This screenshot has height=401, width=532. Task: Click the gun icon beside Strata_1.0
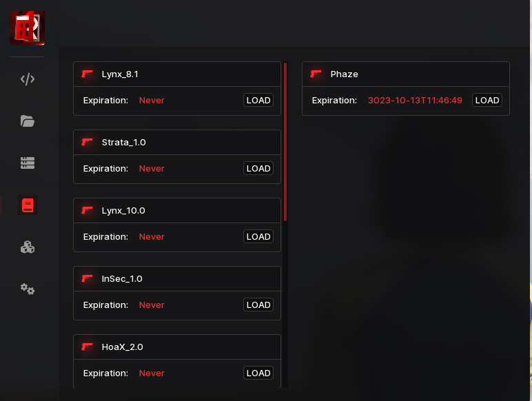click(x=88, y=142)
